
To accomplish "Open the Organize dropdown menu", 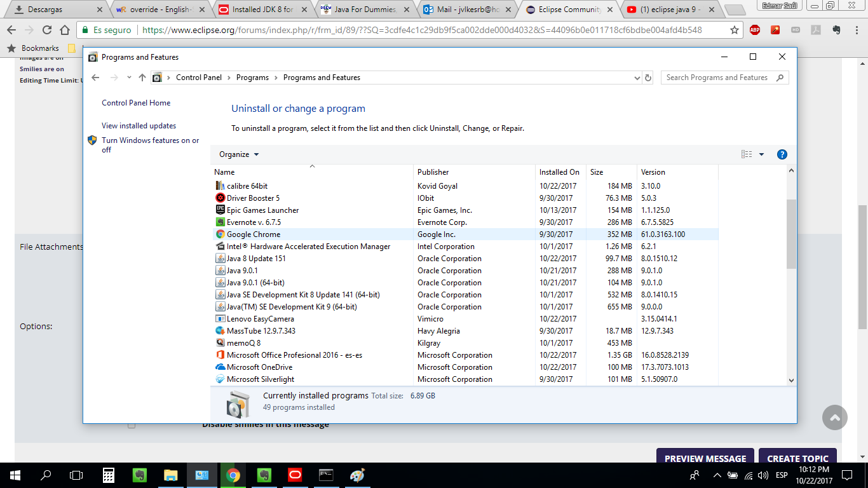I will [x=239, y=154].
